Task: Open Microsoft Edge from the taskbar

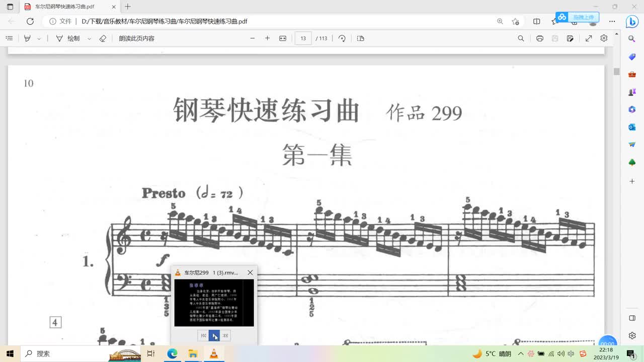Action: [x=172, y=353]
